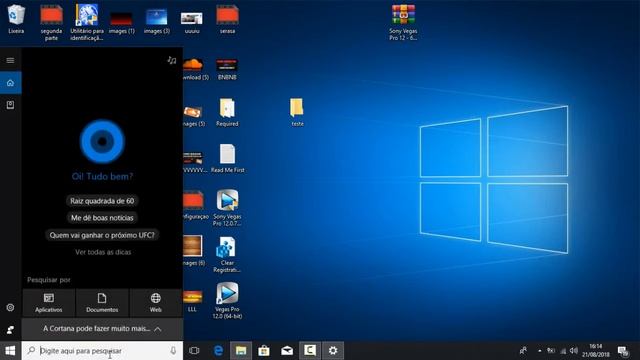
Task: Launch Vegas Pro 12.0 (64-bit) shortcut
Action: point(227,301)
